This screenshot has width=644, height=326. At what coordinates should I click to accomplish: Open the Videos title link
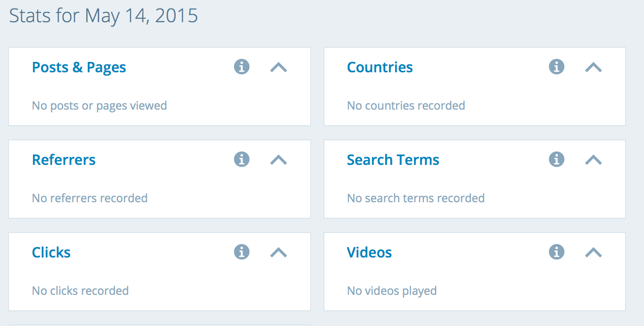click(369, 253)
